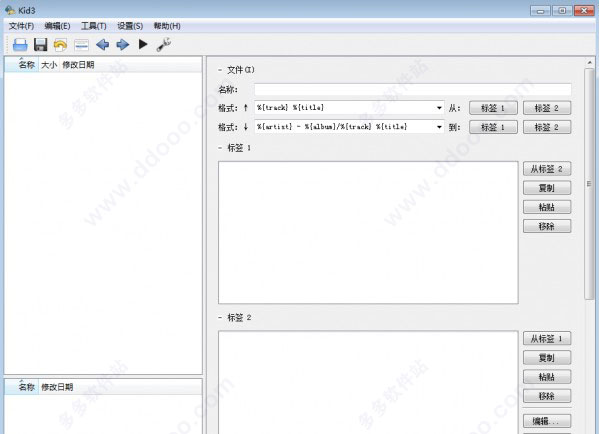Sort file list by 大小 column
This screenshot has width=599, height=434.
(x=49, y=65)
